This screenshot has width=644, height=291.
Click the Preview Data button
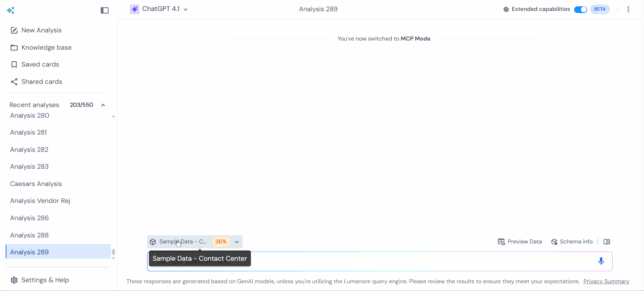[520, 242]
